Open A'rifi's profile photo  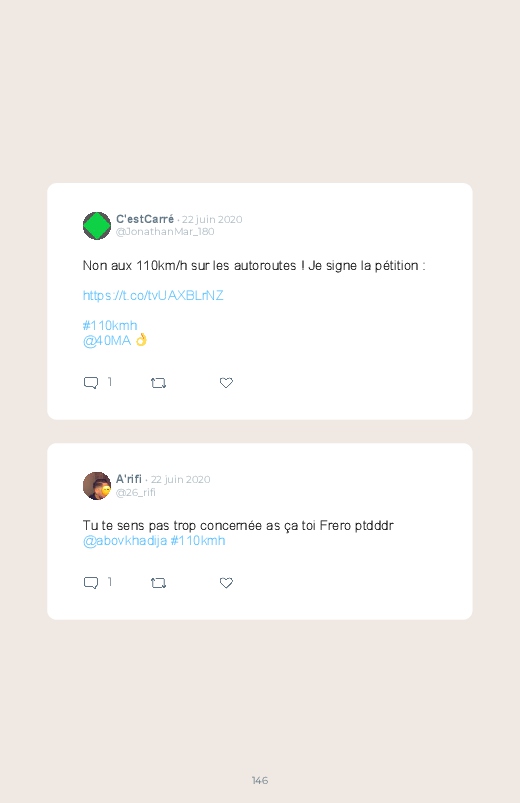pyautogui.click(x=97, y=486)
